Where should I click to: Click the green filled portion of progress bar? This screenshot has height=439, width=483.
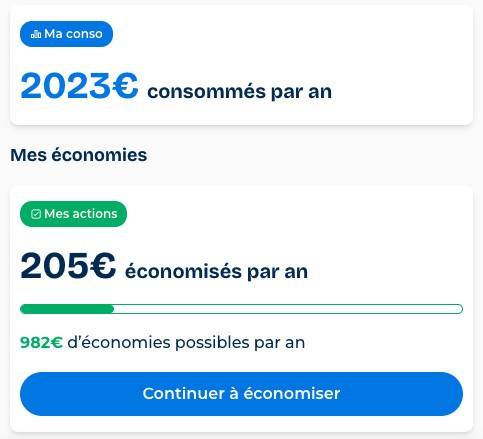point(67,309)
